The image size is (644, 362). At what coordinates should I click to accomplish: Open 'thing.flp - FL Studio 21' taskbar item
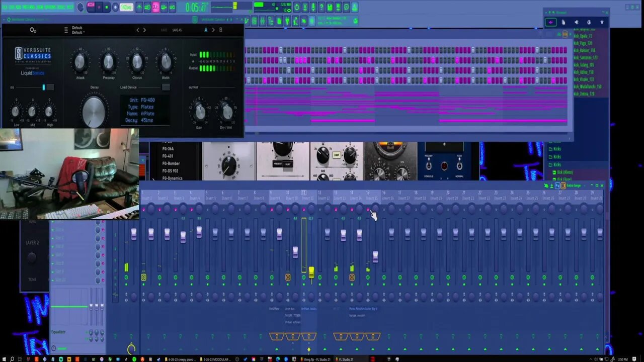coord(316,359)
